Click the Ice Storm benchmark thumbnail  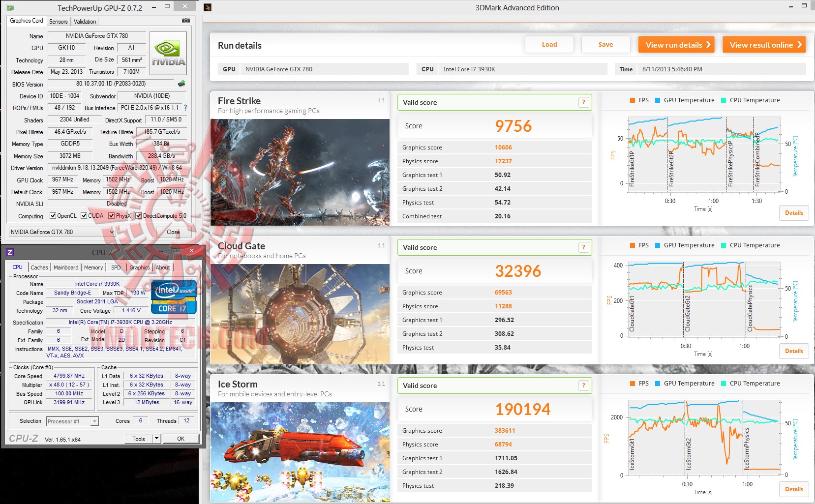coord(300,452)
